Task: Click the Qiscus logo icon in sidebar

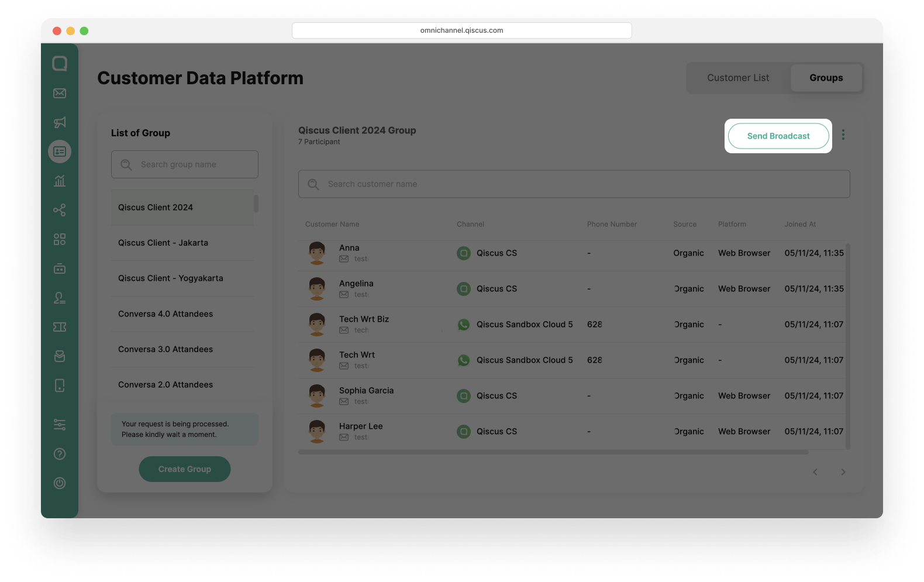Action: coord(60,63)
